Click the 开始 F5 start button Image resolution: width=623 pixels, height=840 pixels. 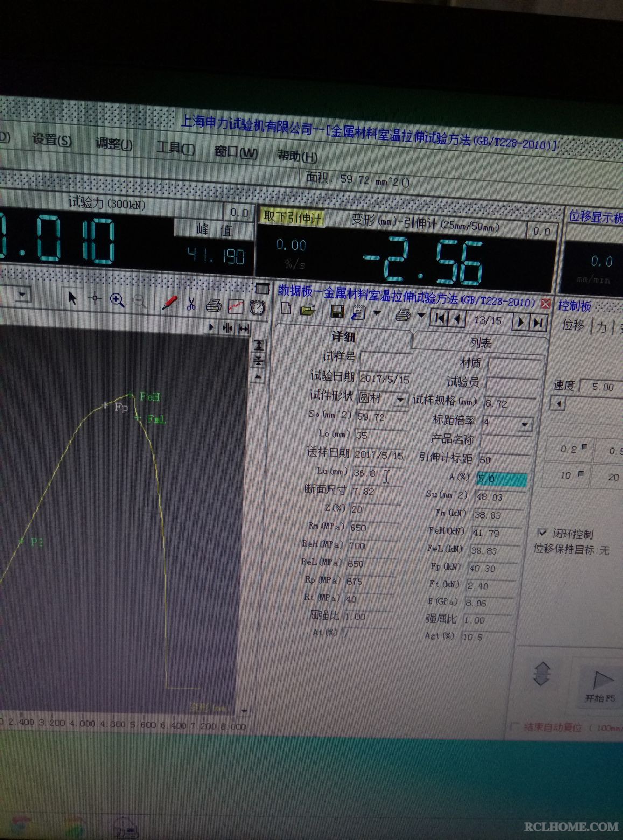(600, 687)
